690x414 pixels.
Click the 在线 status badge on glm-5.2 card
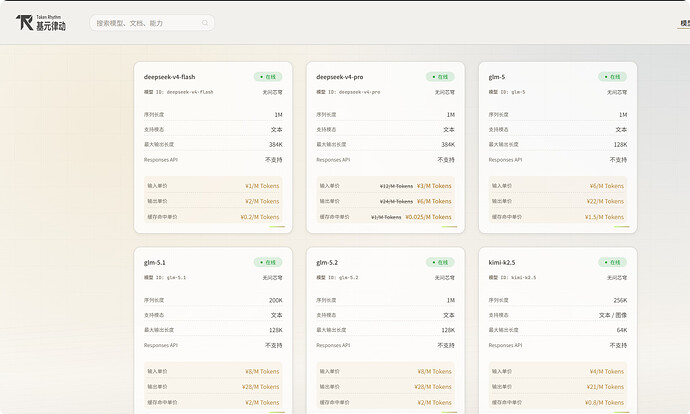pyautogui.click(x=440, y=262)
